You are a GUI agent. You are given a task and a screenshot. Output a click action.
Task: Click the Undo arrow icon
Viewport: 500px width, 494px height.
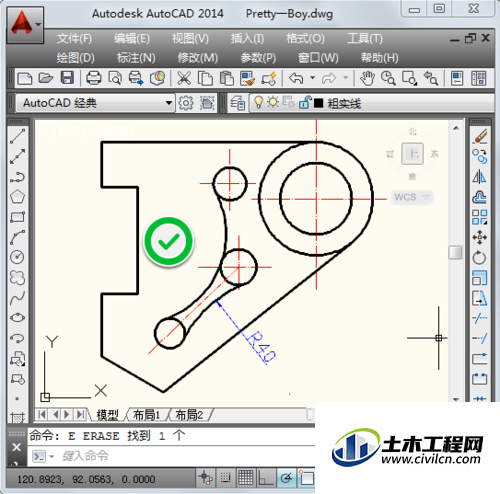coord(296,79)
